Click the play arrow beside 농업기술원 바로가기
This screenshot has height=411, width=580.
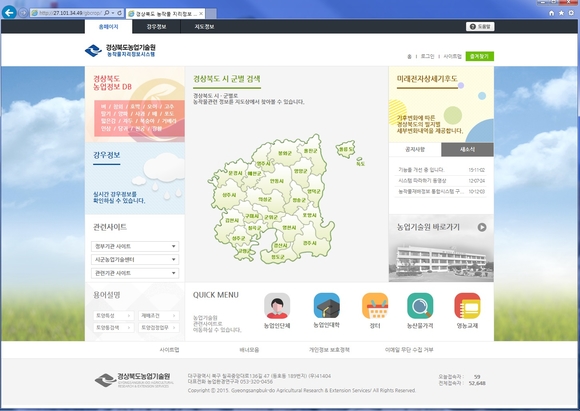[482, 227]
